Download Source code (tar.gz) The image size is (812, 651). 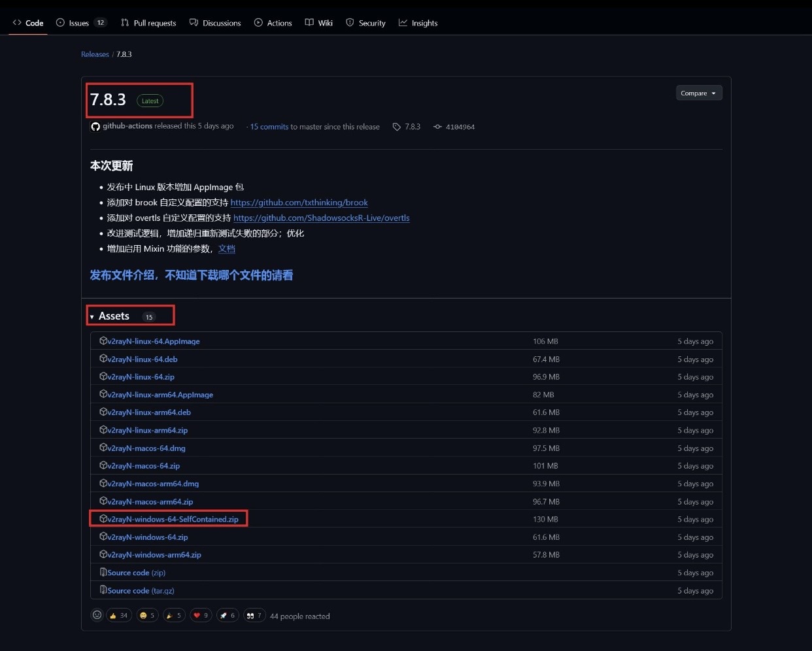tap(141, 591)
